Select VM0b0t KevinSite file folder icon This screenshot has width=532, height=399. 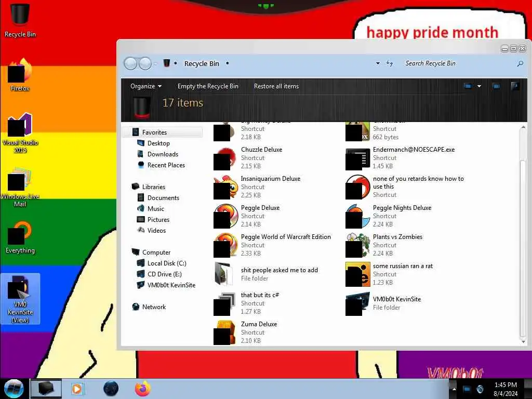[x=357, y=303]
